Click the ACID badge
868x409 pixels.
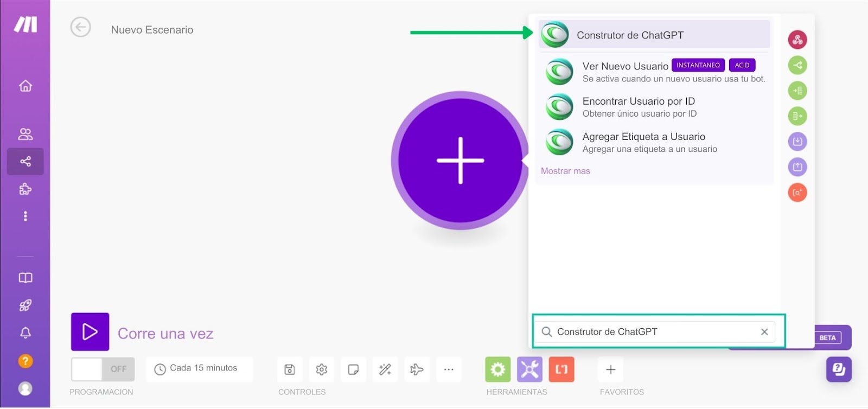[x=742, y=65]
